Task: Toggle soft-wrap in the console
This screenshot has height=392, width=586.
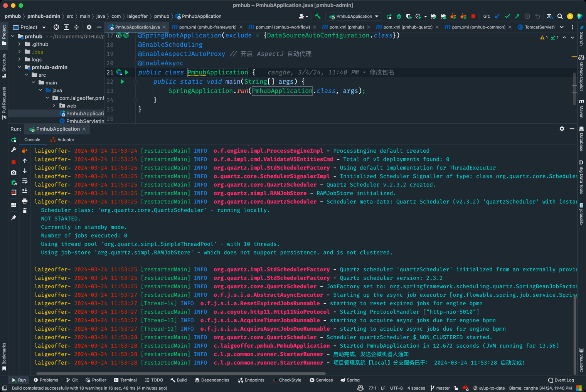Action: [25, 181]
